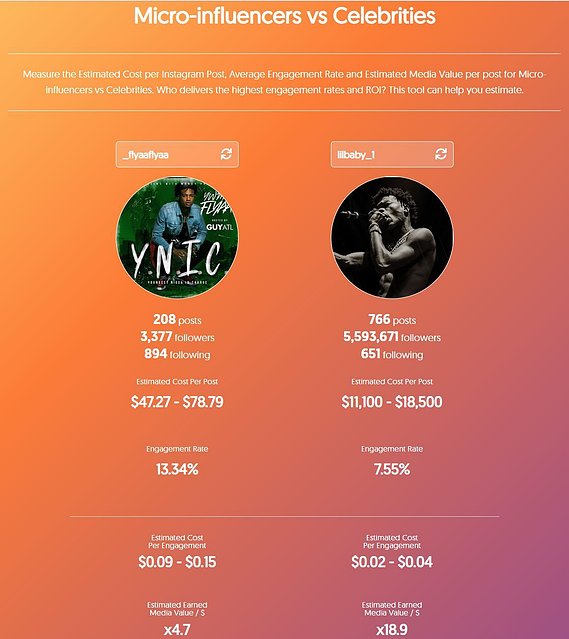The image size is (569, 639).
Task: Click the lilbaby_1 username input field
Action: point(392,154)
